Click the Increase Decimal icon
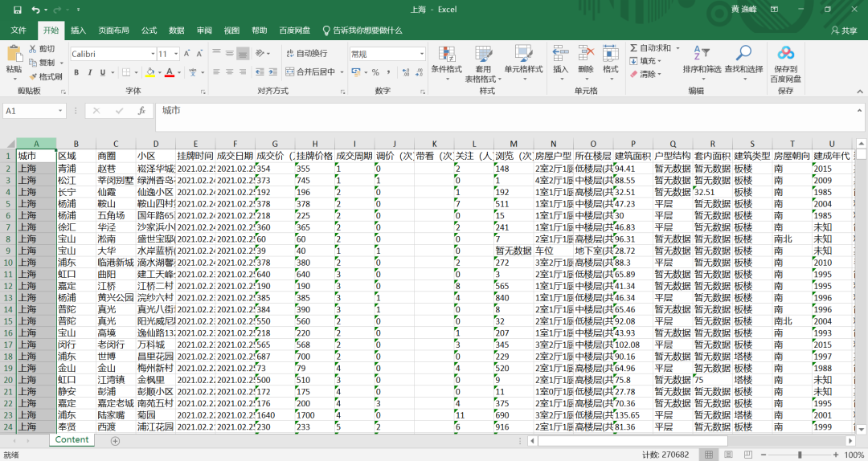Viewport: 868px width, 461px height. click(x=406, y=72)
